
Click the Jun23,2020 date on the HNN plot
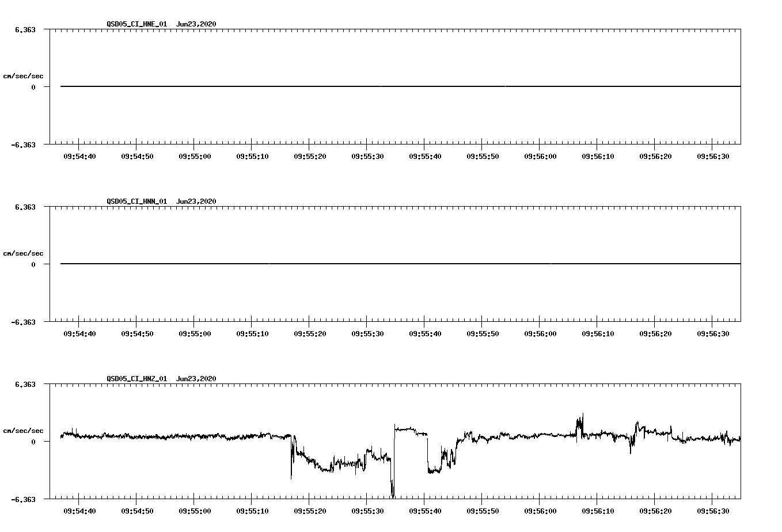click(196, 202)
